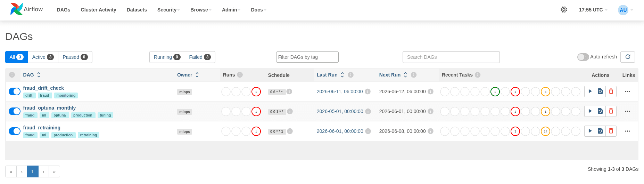The height and width of the screenshot is (184, 644).
Task: Click red failed tasks circle for fraud_retraining
Action: coord(515,131)
